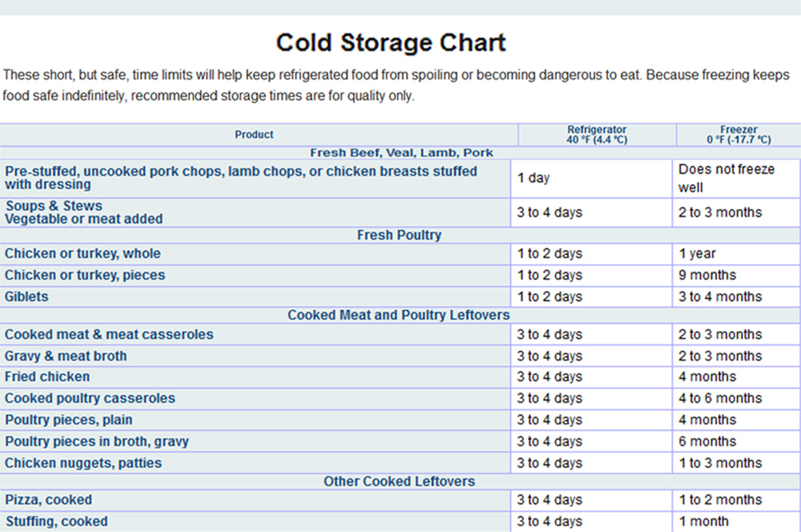Click the 'Does not freeze well' cell
This screenshot has width=801, height=532.
pos(737,178)
